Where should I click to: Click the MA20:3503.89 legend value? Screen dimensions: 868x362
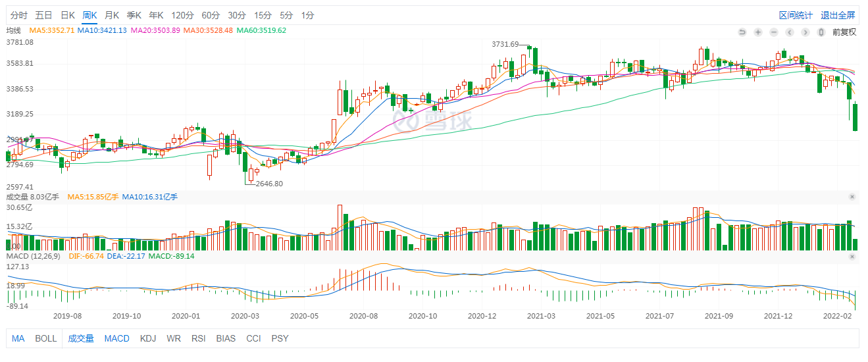[155, 30]
